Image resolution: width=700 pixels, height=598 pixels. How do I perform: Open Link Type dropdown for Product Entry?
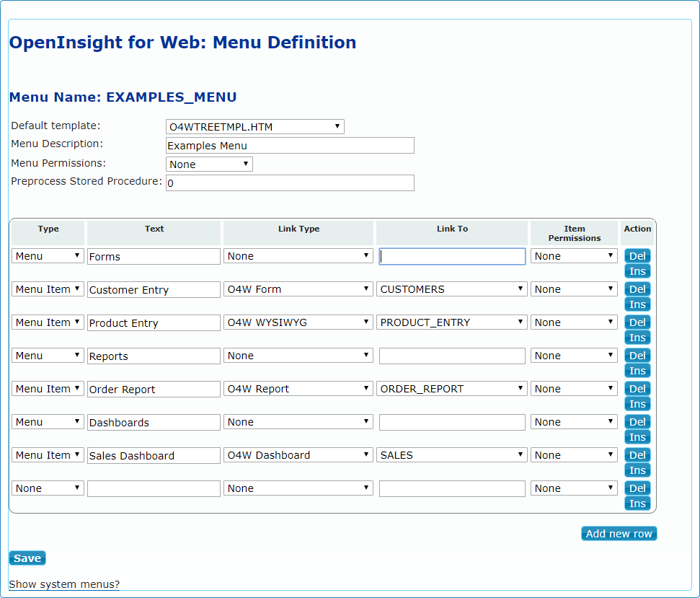point(298,322)
